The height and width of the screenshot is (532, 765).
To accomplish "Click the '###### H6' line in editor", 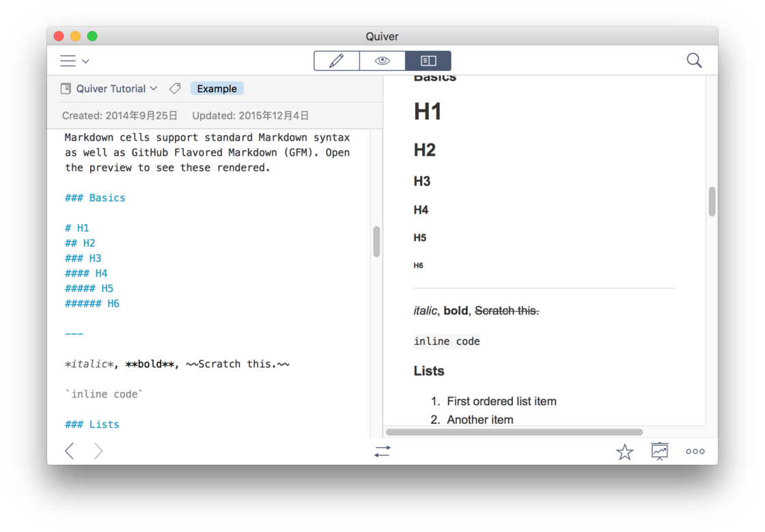I will (92, 304).
